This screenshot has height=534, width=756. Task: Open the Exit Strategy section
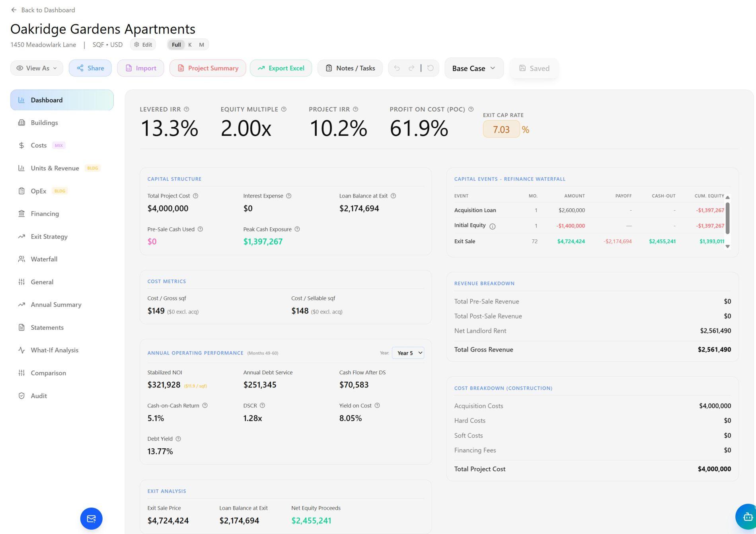(62, 237)
